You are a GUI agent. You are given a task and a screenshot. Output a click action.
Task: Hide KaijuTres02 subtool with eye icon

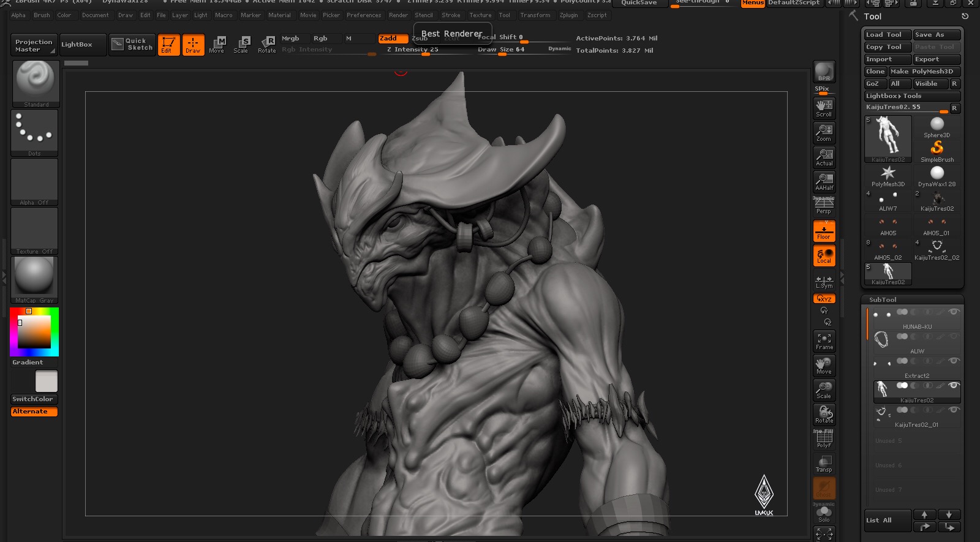click(953, 385)
